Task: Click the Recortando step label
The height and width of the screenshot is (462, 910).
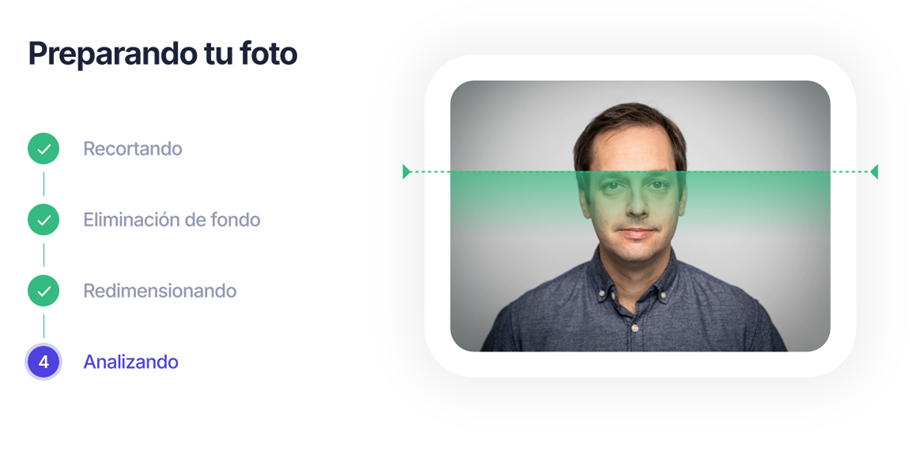Action: [133, 149]
